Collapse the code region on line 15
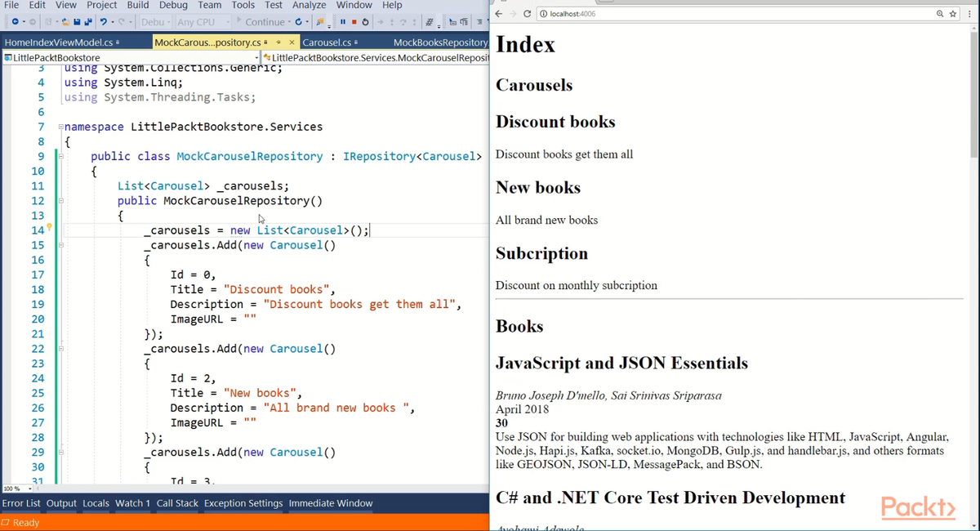The width and height of the screenshot is (980, 531). coord(60,245)
